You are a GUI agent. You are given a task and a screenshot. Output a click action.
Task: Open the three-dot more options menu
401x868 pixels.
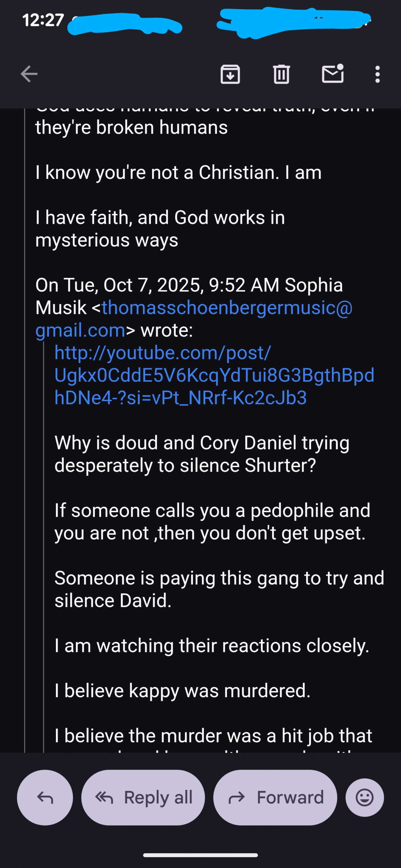(x=377, y=74)
